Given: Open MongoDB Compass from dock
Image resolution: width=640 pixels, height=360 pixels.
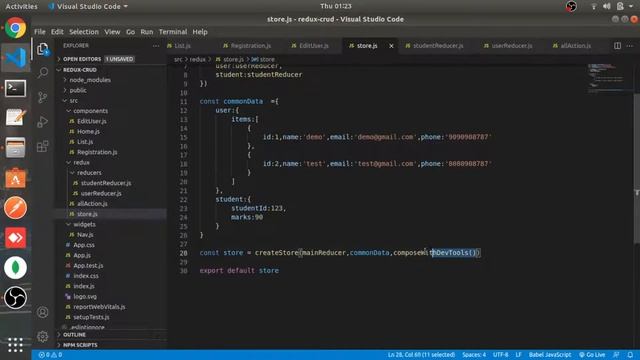Looking at the screenshot, I should tap(16, 268).
